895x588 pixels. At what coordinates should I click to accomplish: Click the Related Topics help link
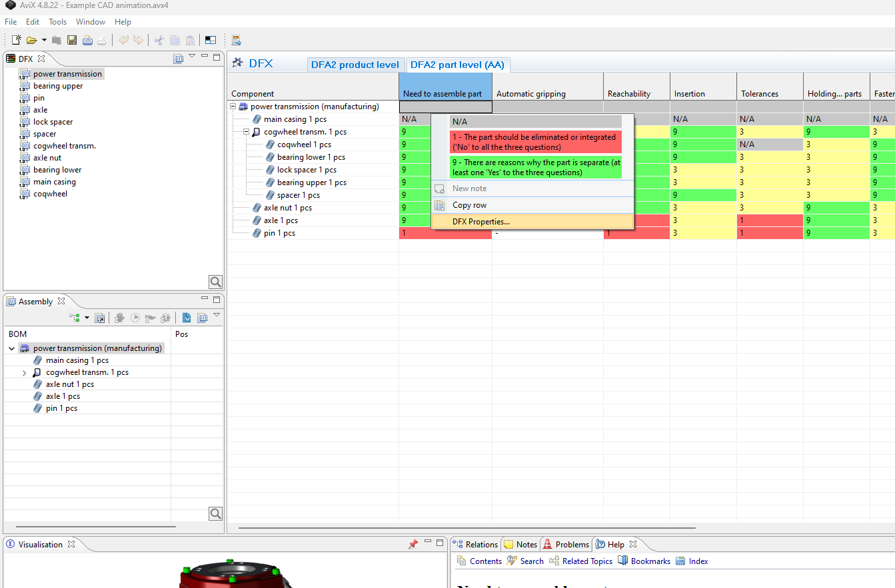point(586,561)
